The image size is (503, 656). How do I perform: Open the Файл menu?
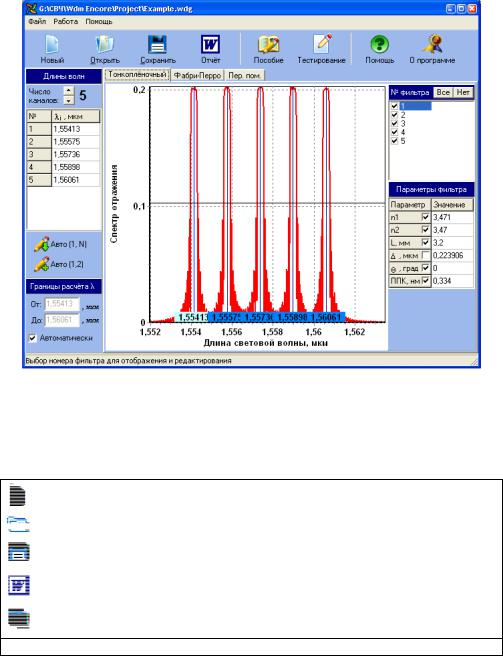click(37, 22)
